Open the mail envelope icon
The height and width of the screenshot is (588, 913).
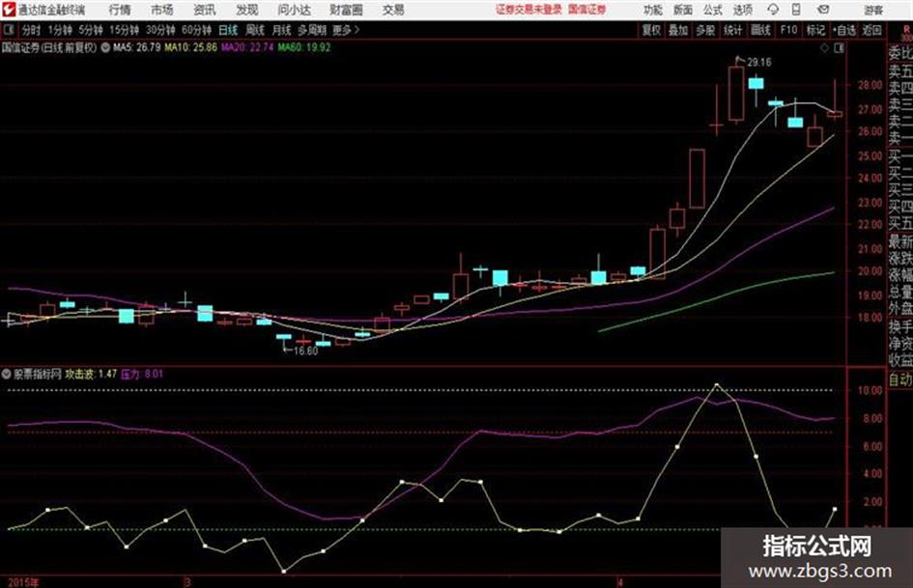[x=823, y=10]
